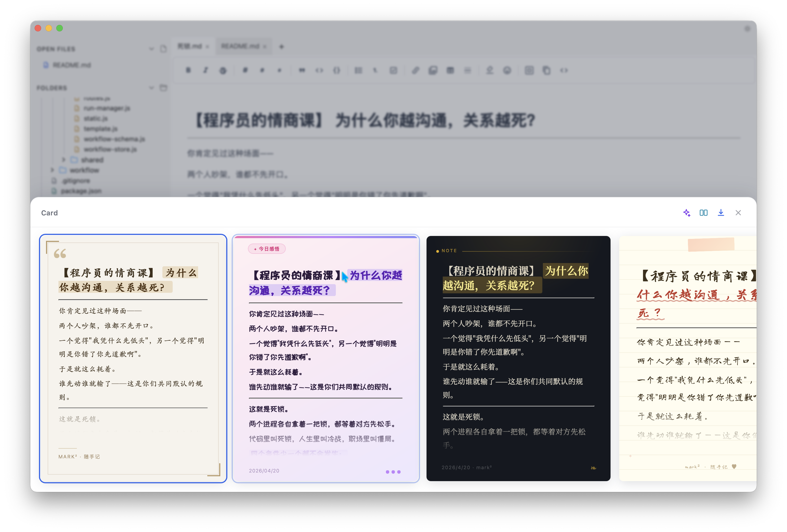
Task: Close the Card panel
Action: point(738,213)
